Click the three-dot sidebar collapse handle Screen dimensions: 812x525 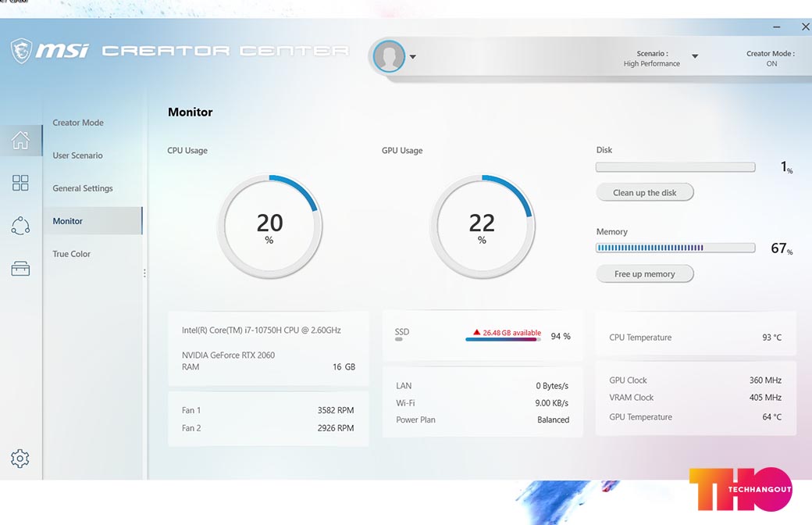[x=144, y=273]
